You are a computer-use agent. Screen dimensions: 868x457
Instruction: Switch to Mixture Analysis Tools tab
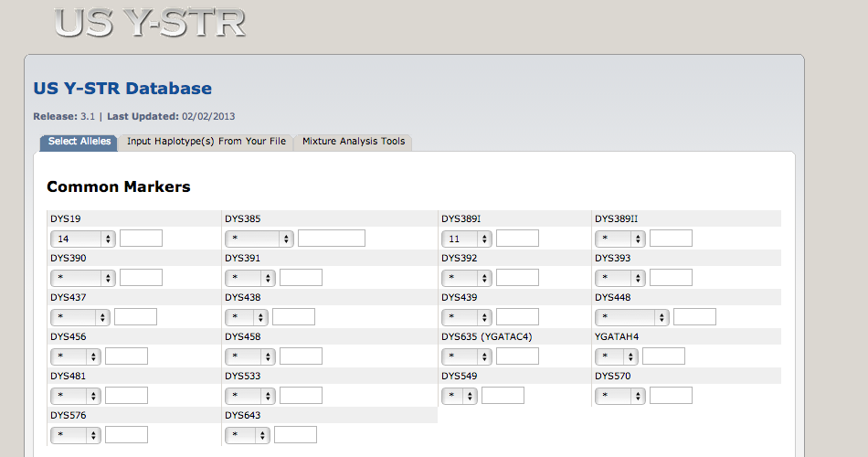[353, 142]
